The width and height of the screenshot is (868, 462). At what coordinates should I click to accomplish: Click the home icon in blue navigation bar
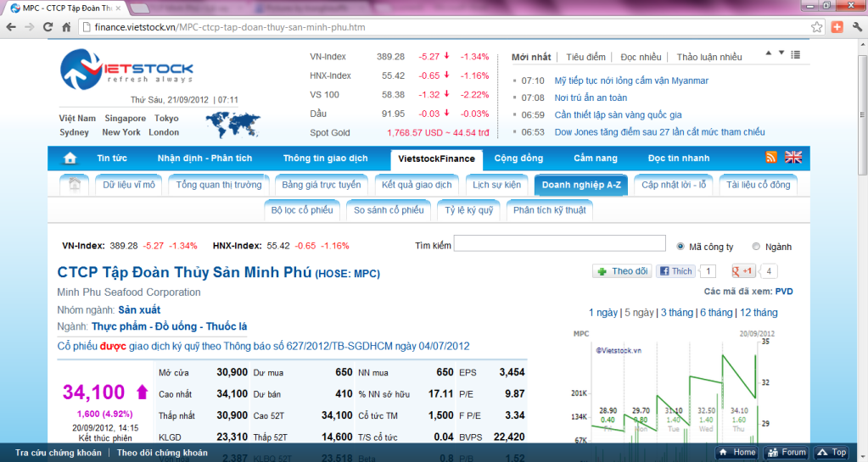click(70, 158)
